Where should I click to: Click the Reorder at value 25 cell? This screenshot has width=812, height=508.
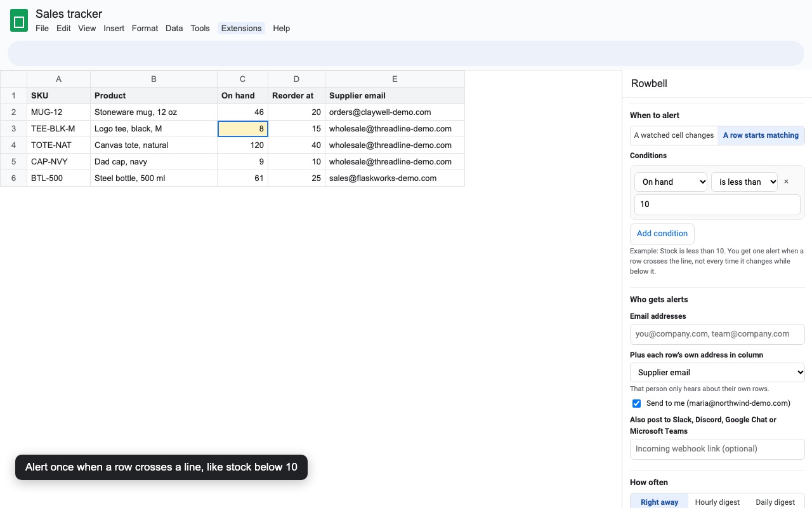(296, 178)
